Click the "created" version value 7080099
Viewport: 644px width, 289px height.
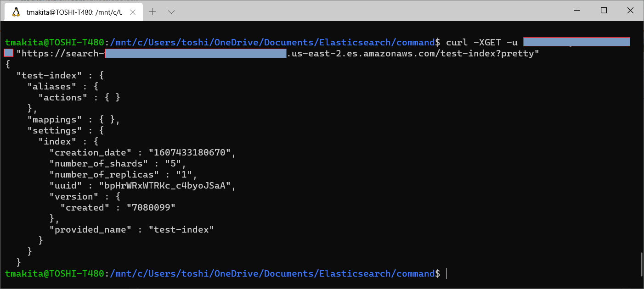pos(152,208)
